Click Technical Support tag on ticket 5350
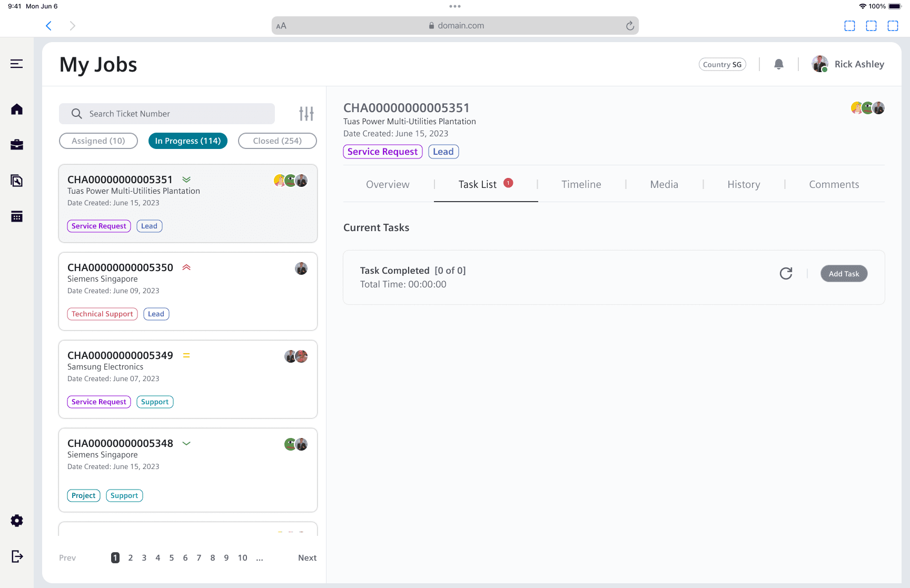The image size is (910, 588). tap(102, 314)
